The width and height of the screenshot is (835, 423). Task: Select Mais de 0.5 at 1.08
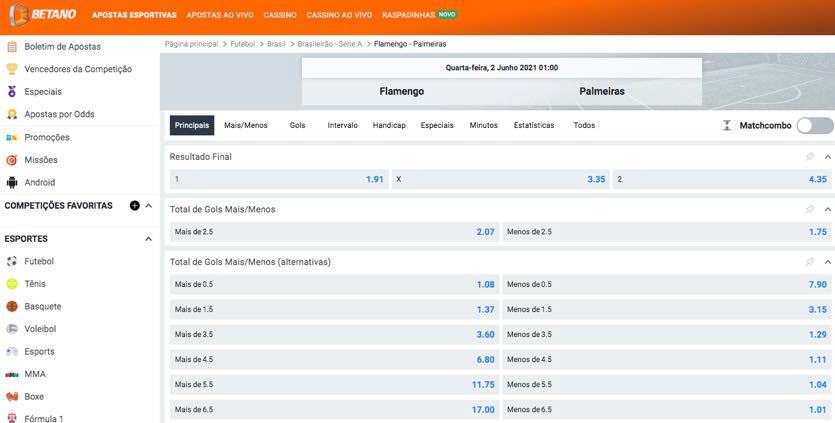[334, 284]
